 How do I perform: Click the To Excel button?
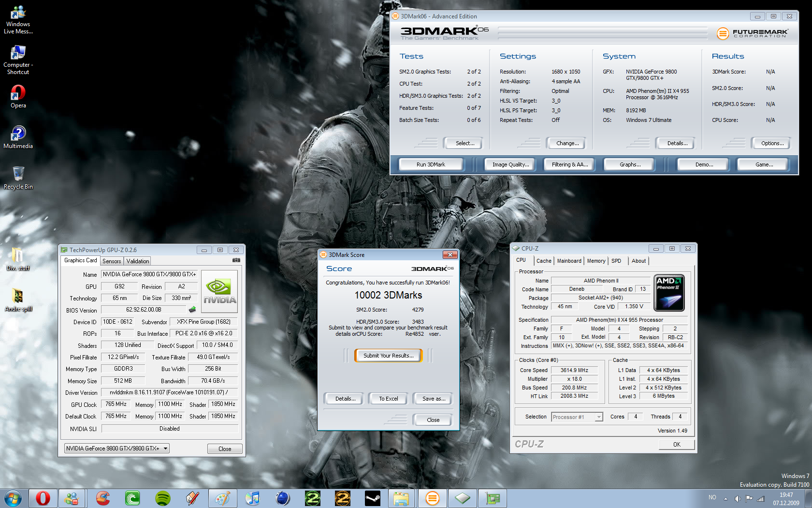(388, 399)
